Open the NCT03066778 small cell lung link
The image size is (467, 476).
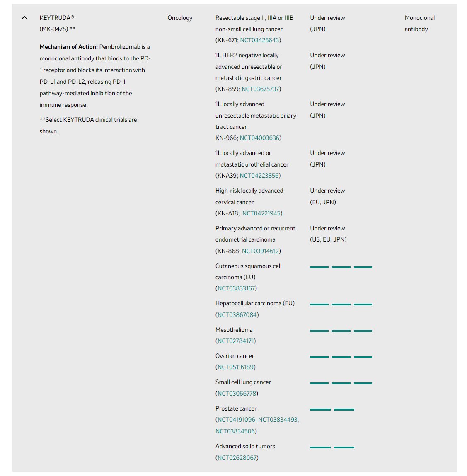coord(237,394)
